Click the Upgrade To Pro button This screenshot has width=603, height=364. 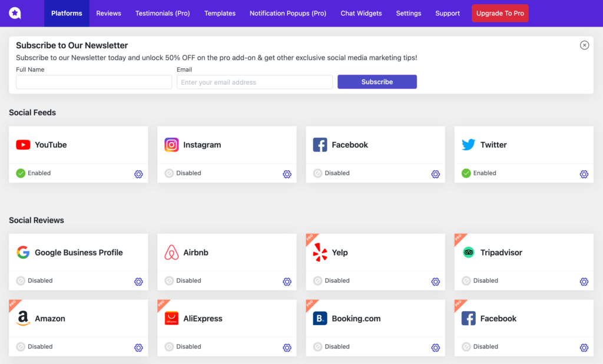[500, 13]
